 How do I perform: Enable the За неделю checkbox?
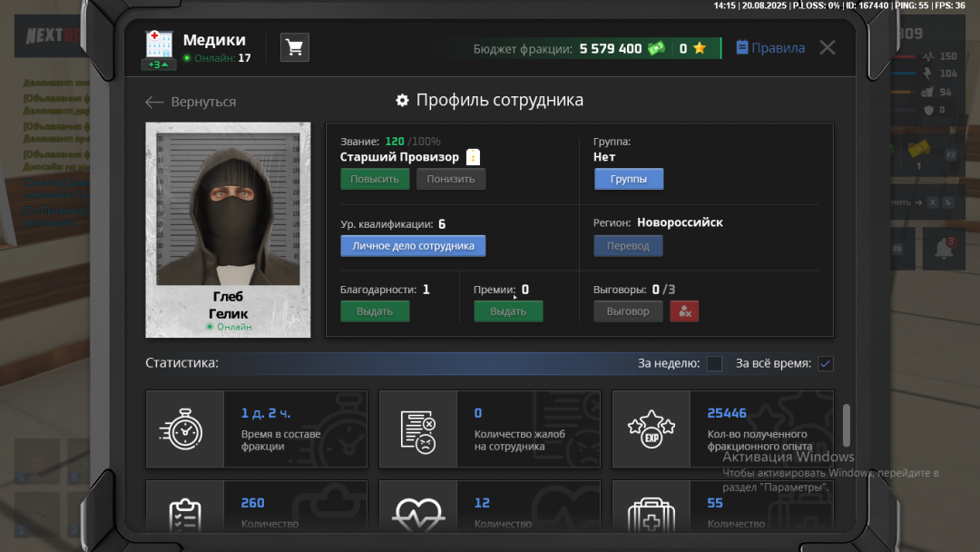(x=714, y=363)
